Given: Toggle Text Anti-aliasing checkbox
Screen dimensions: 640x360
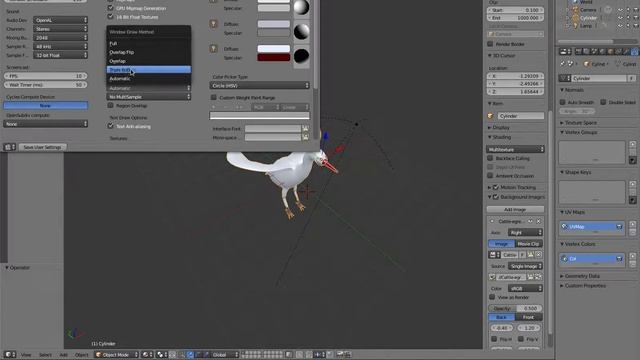Looking at the screenshot, I should 110,126.
